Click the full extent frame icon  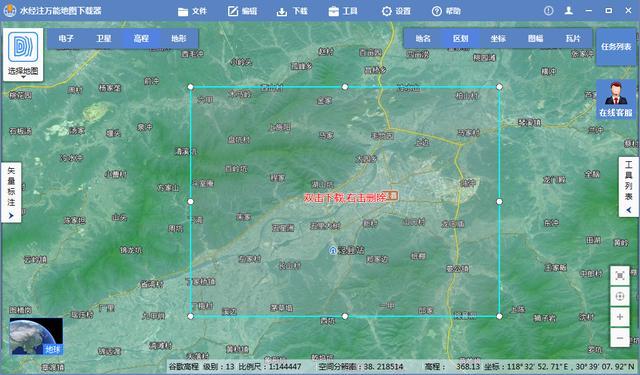pyautogui.click(x=620, y=276)
